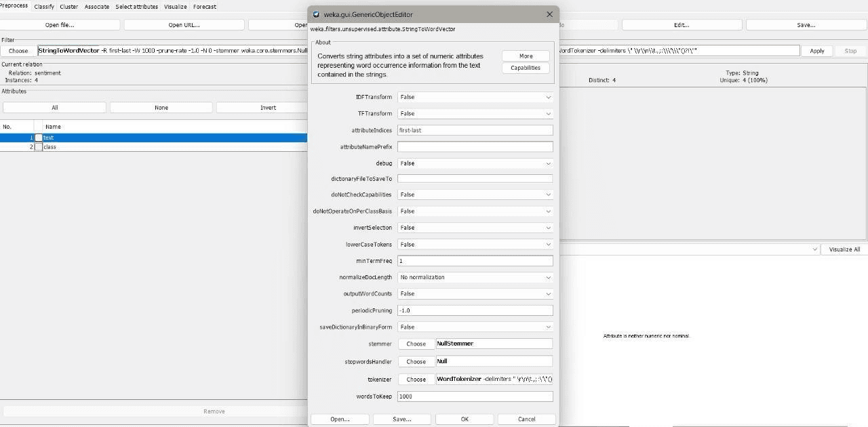Switch to the Classify tab

tap(44, 7)
